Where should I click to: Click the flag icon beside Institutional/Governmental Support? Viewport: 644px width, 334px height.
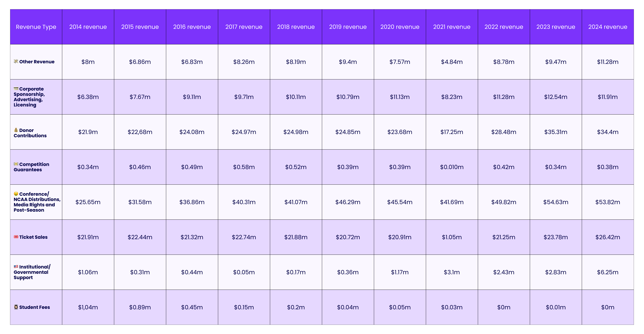click(x=16, y=266)
